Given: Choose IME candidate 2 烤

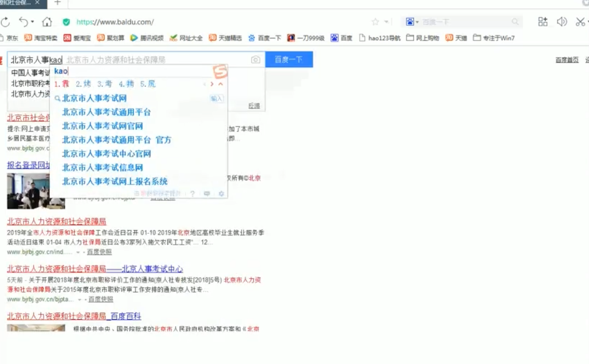Looking at the screenshot, I should [83, 84].
